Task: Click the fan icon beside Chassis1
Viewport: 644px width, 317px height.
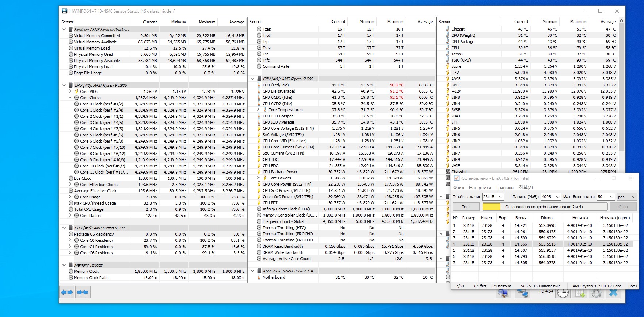Action: click(x=448, y=171)
